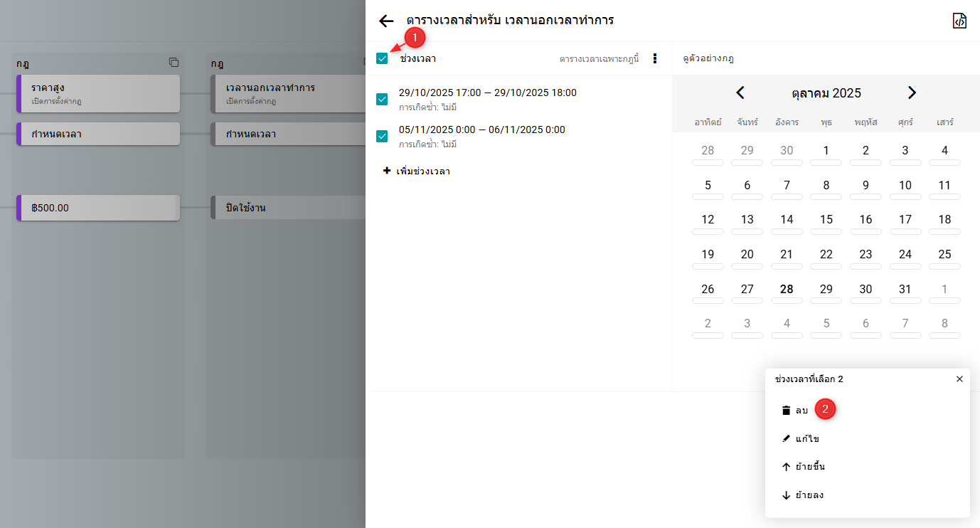Click the copy icon on first กฎ column

pos(174,63)
